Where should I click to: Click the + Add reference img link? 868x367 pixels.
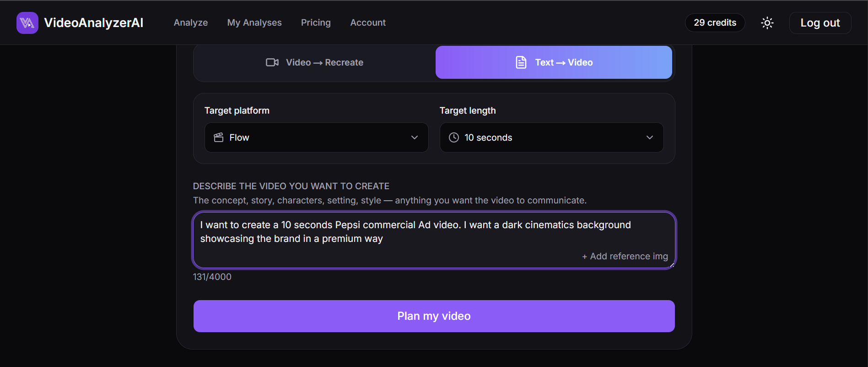tap(625, 256)
